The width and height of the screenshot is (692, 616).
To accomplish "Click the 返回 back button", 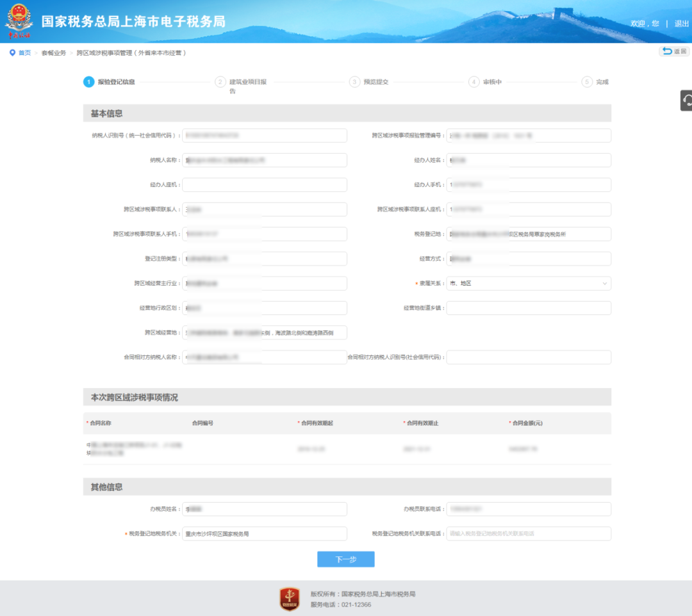I will [x=675, y=52].
